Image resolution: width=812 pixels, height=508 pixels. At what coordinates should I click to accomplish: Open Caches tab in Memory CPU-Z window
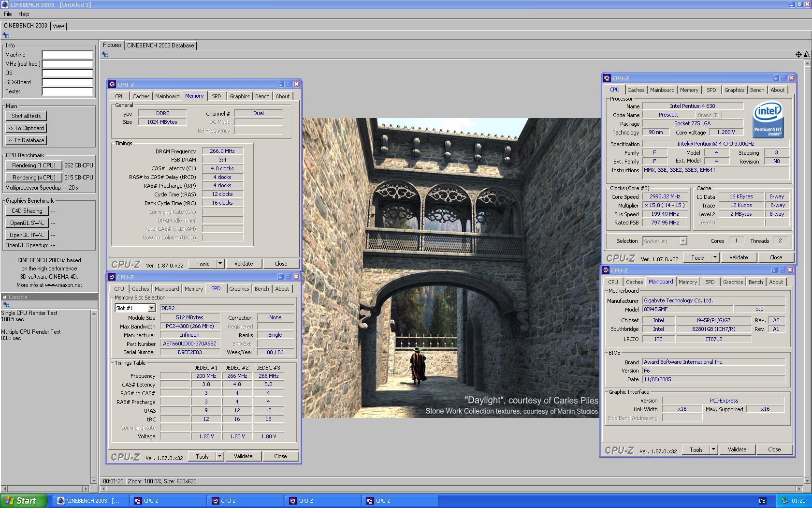tap(141, 96)
